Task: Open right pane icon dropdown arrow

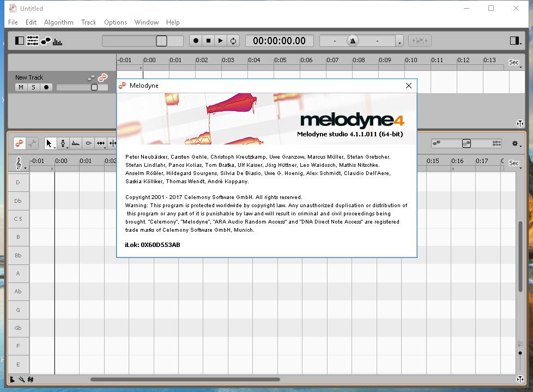Action: click(521, 44)
